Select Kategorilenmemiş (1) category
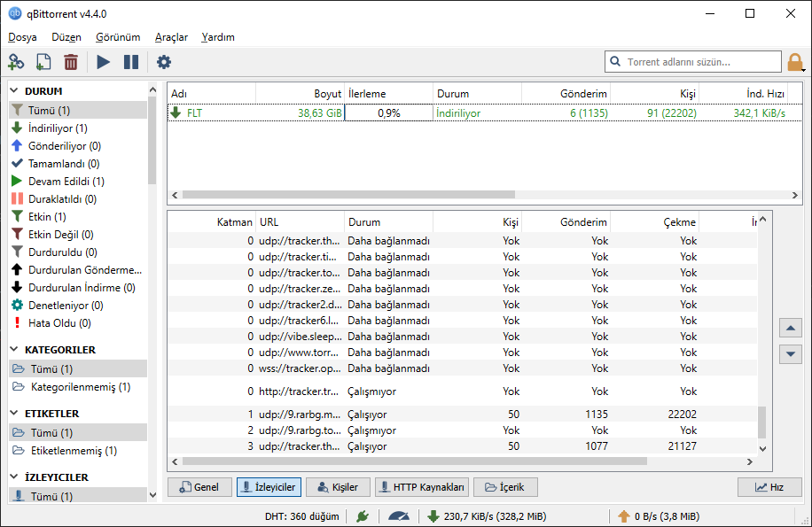The height and width of the screenshot is (527, 812). [78, 387]
